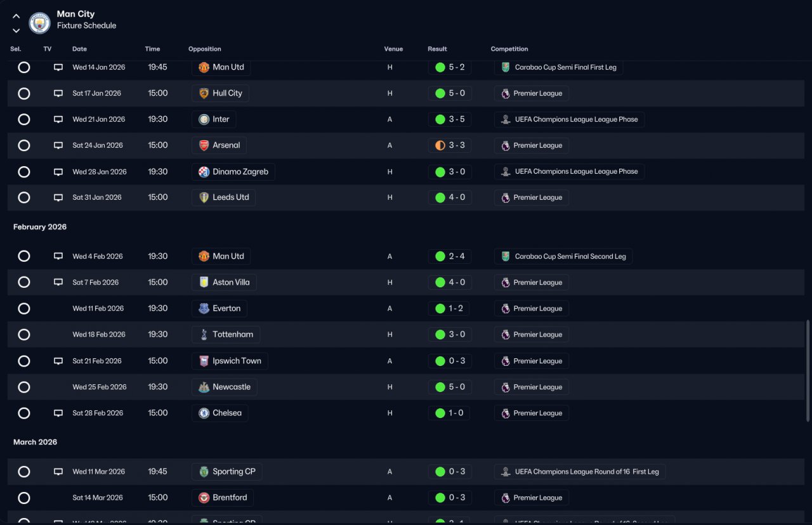The image size is (812, 525).
Task: Sort fixtures by the Date column header
Action: click(x=79, y=49)
